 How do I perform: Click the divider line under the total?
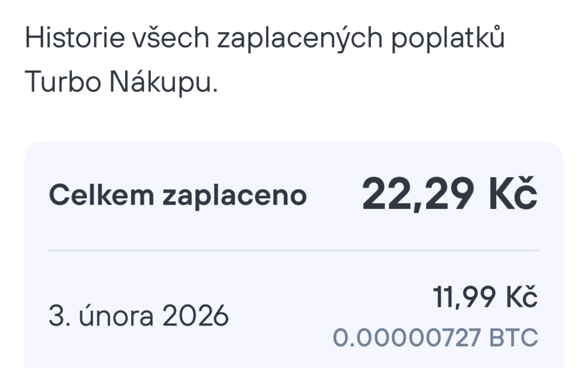(x=294, y=251)
